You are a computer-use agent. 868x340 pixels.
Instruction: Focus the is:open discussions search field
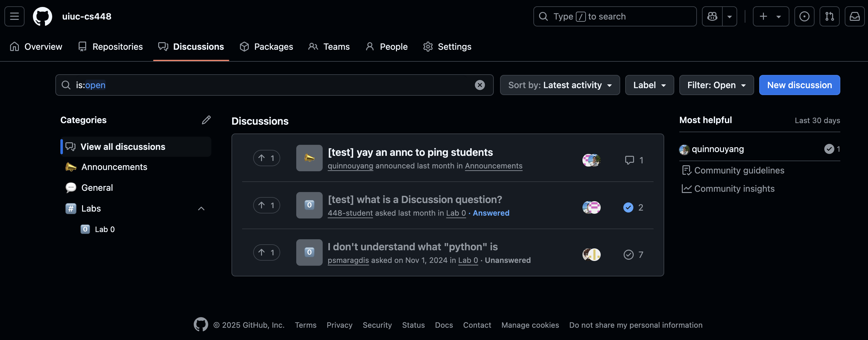click(274, 85)
